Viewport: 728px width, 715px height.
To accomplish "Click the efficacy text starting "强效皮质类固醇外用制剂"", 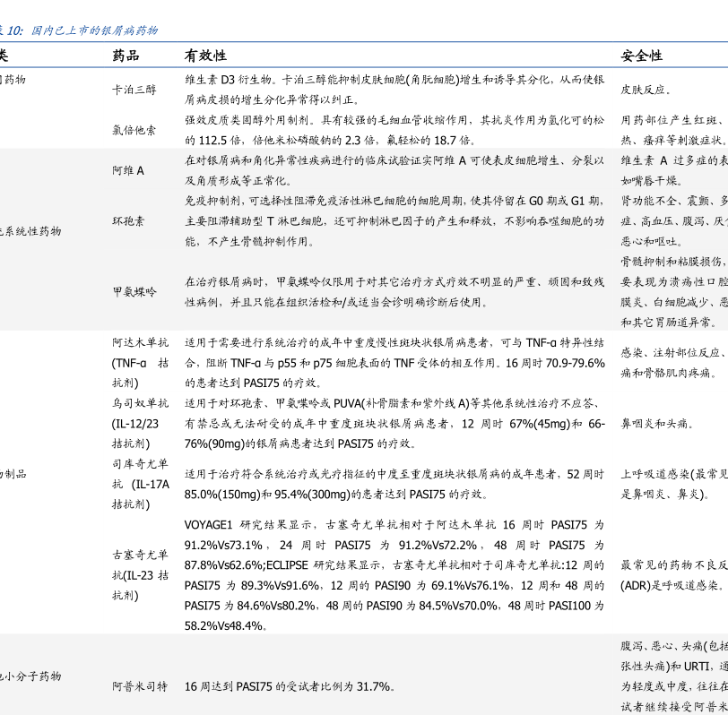I will (x=394, y=130).
